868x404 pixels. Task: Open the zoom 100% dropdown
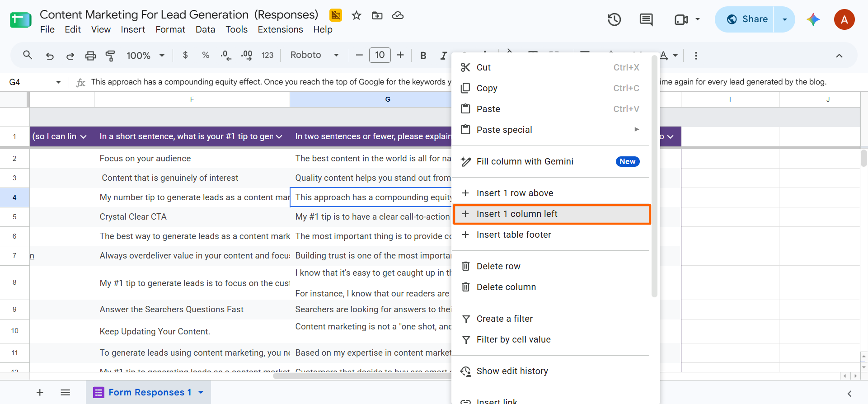point(145,55)
